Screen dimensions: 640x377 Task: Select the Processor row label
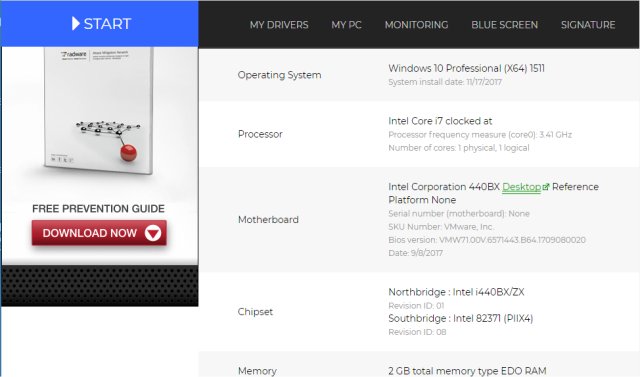click(x=260, y=134)
